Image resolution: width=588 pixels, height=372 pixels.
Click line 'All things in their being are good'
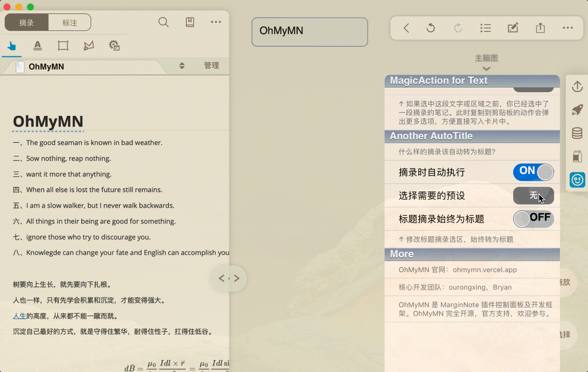tap(101, 221)
